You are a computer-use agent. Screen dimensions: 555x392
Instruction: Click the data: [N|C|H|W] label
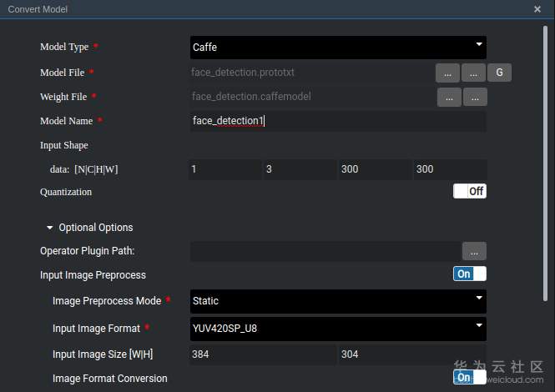tap(84, 169)
